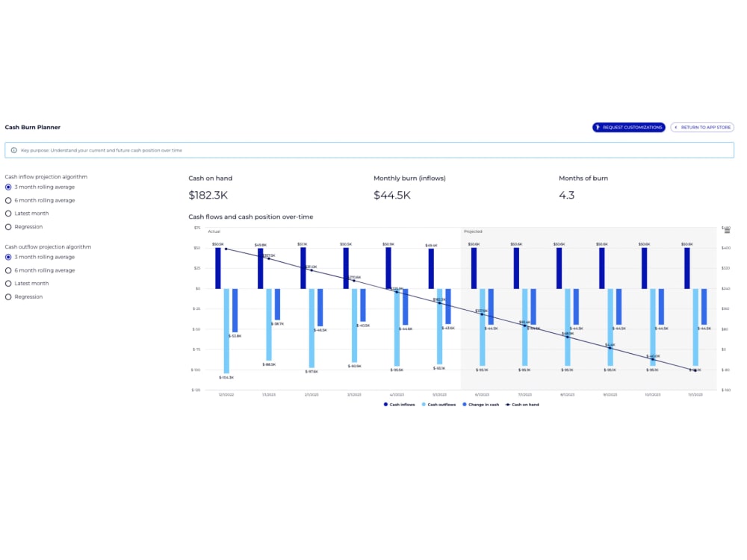Click the icon inside Request Customizations button

598,127
